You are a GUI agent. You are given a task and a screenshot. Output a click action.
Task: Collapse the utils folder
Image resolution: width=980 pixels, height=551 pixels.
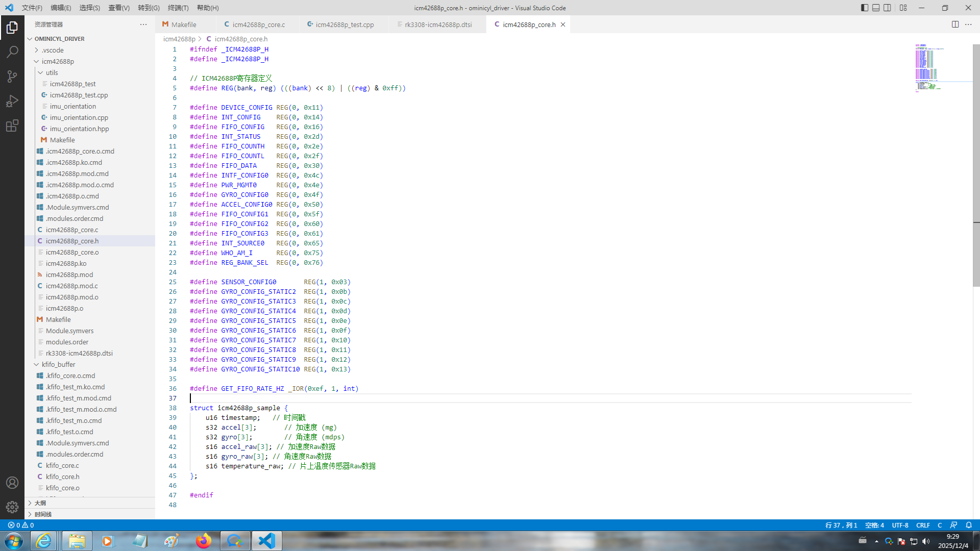[x=52, y=72]
